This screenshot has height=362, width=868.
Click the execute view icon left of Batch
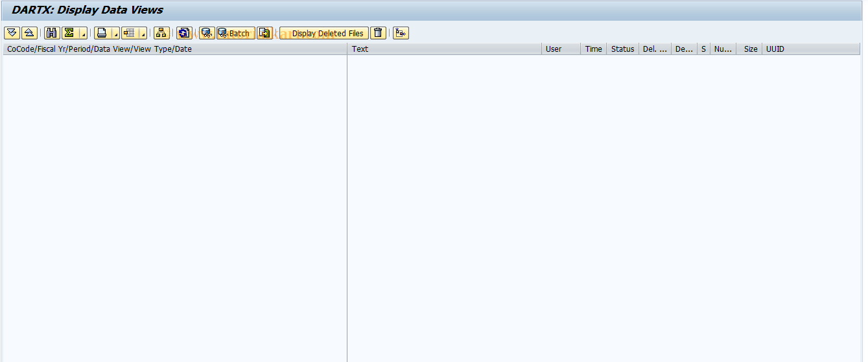tap(207, 33)
